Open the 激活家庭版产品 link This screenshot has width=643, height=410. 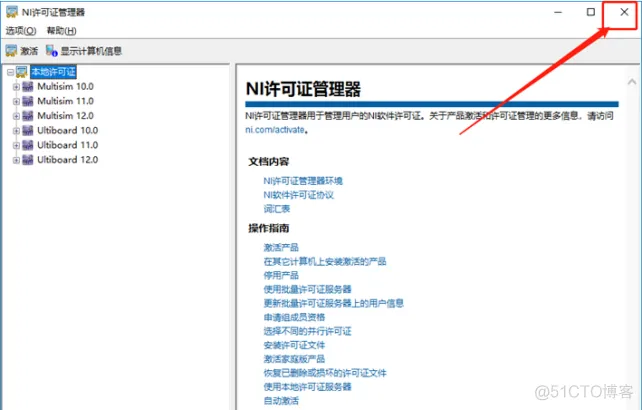294,359
